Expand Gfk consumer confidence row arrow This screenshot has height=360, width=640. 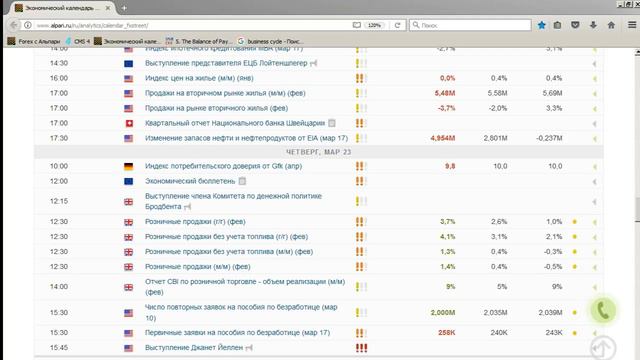coord(595,167)
